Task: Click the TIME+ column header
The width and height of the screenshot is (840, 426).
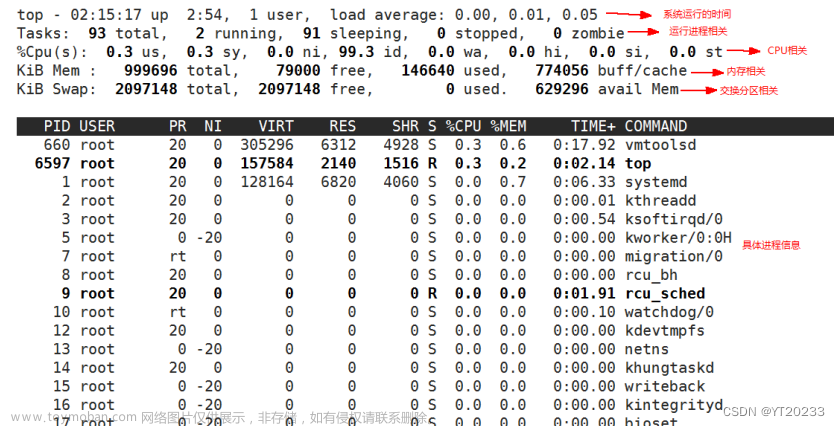Action: [593, 126]
